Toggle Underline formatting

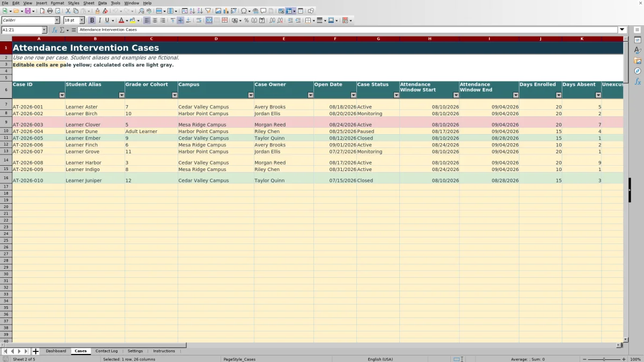point(107,20)
